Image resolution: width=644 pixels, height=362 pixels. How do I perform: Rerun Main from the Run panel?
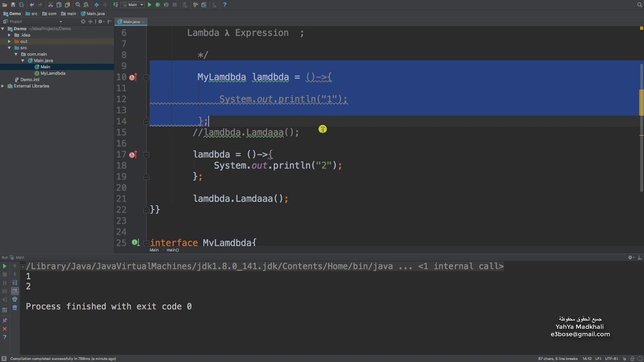coord(5,266)
